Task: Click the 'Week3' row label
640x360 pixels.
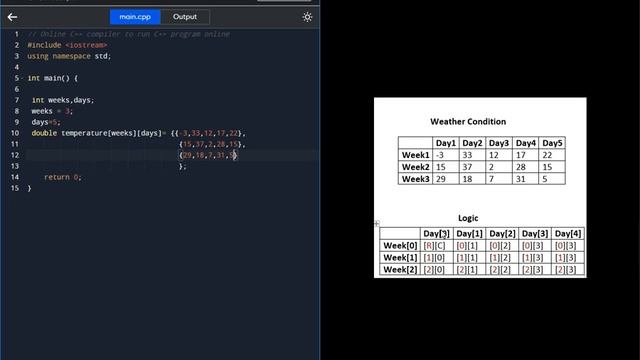Action: pos(415,179)
